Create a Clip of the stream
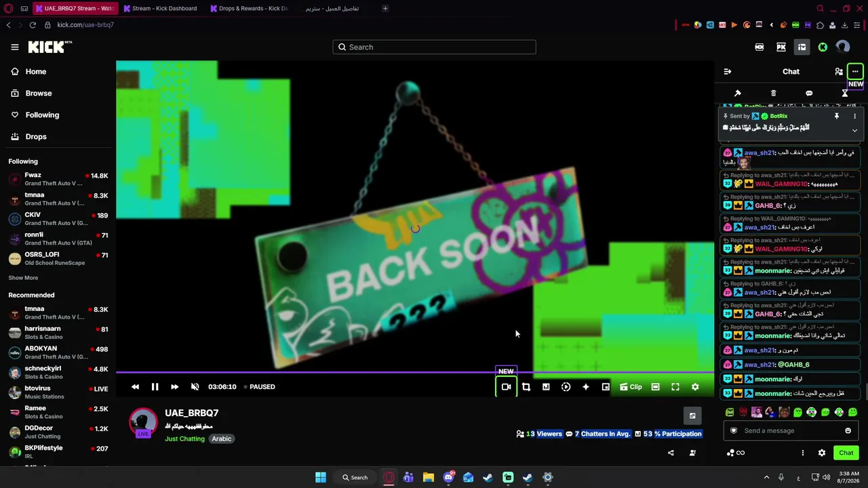 tap(631, 387)
